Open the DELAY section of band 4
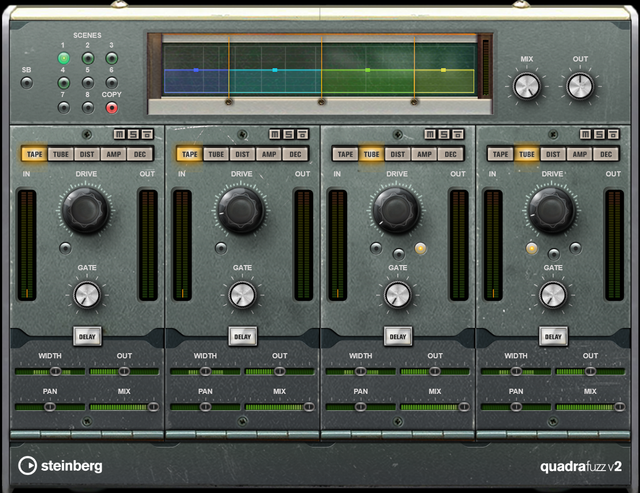The height and width of the screenshot is (493, 640). (553, 337)
